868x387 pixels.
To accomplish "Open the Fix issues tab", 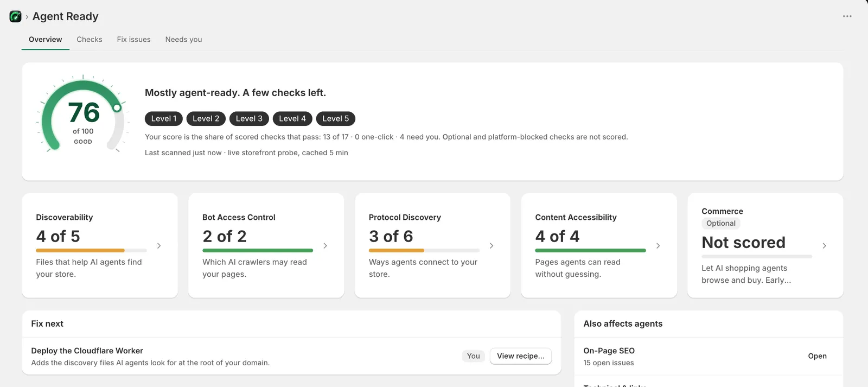I will point(133,40).
